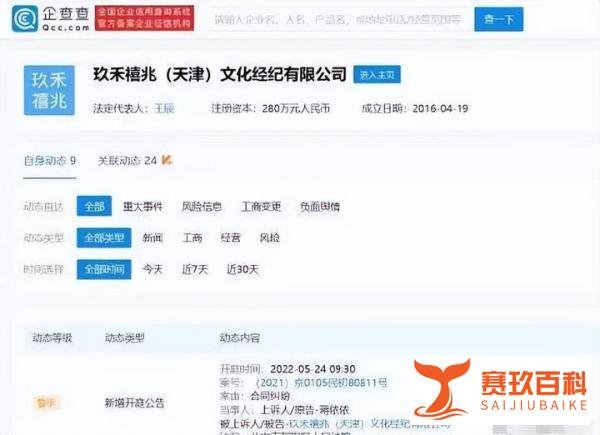Filter by 风险 type

269,238
